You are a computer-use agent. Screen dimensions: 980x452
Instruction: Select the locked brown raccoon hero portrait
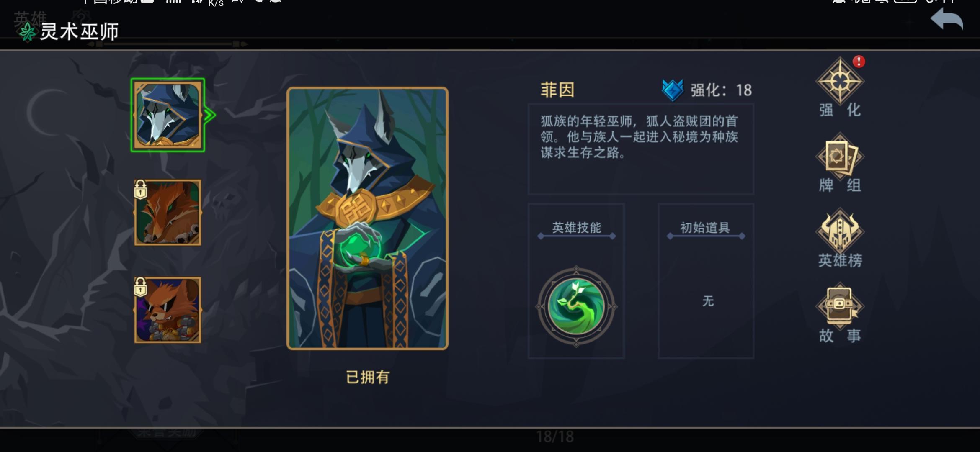(168, 310)
